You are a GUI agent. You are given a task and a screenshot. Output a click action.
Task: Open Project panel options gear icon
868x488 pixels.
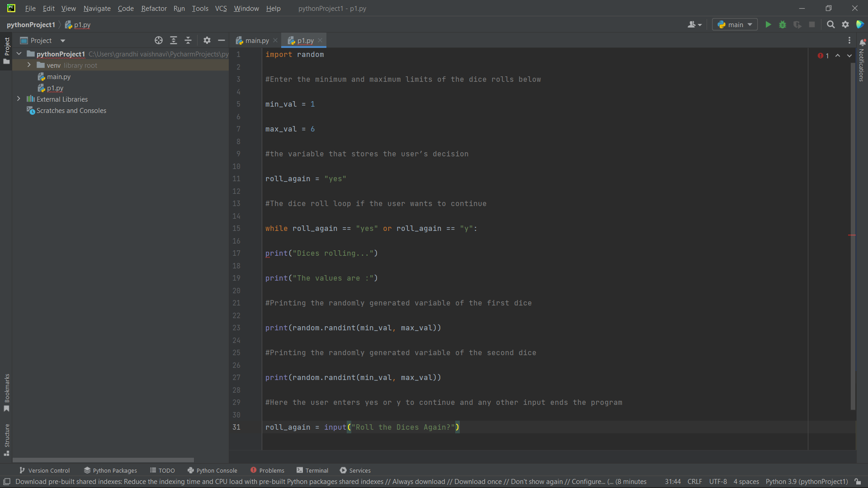point(207,41)
